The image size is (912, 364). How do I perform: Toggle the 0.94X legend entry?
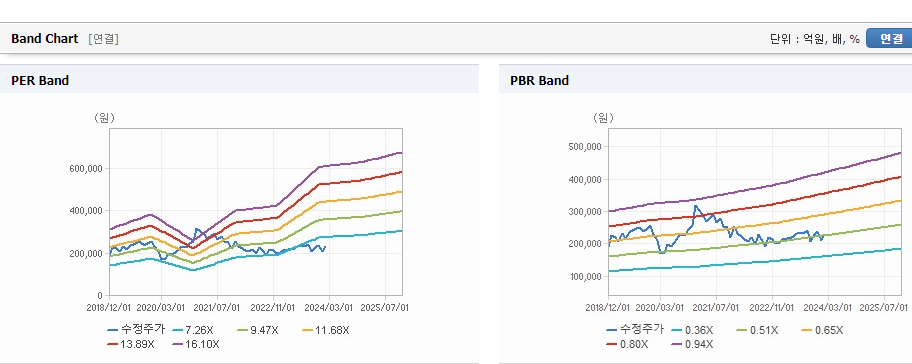pyautogui.click(x=692, y=344)
